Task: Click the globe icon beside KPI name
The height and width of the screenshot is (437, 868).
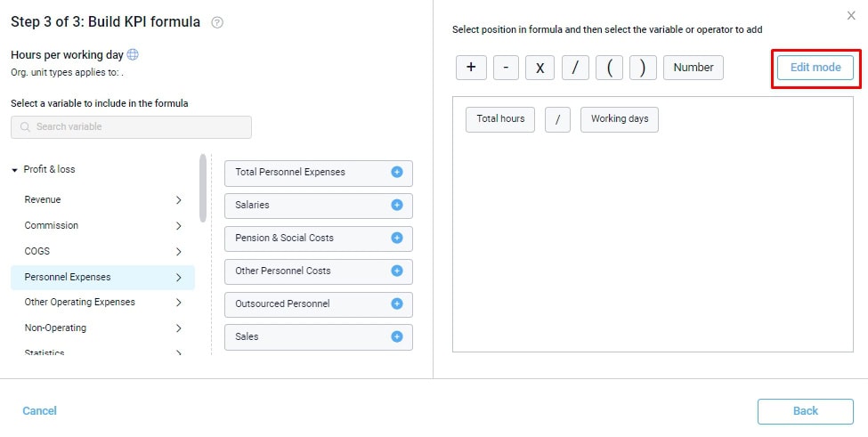Action: click(x=133, y=54)
